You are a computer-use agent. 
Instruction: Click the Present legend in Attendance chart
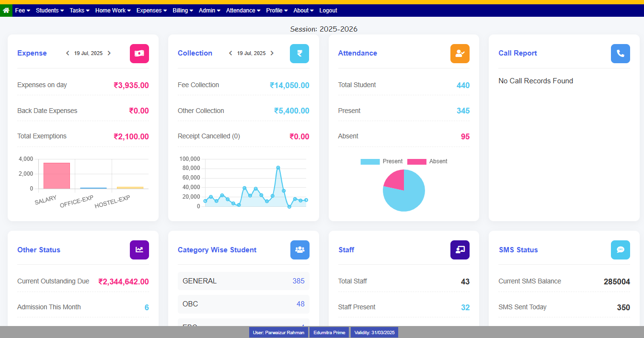(385, 161)
